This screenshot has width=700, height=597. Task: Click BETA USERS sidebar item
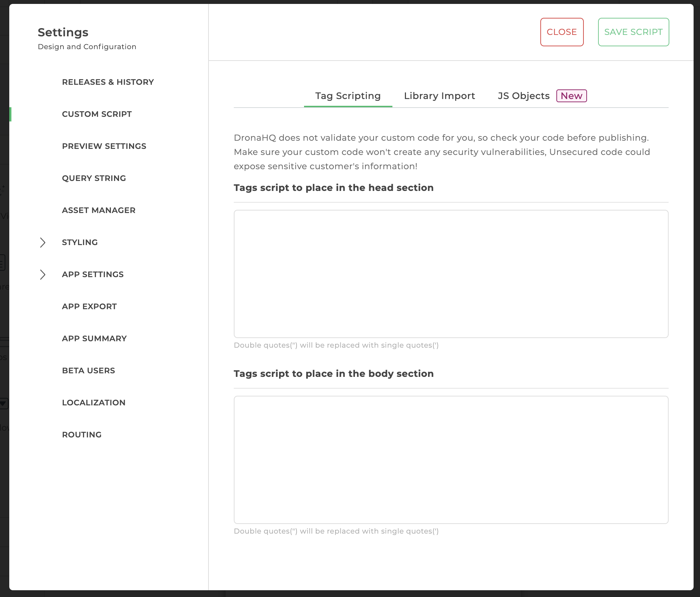click(x=88, y=370)
